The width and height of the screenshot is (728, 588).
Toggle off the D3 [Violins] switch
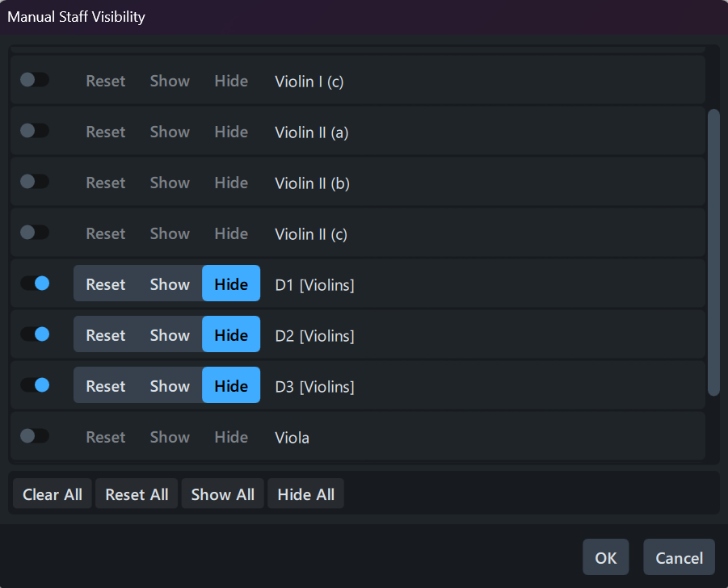(35, 385)
